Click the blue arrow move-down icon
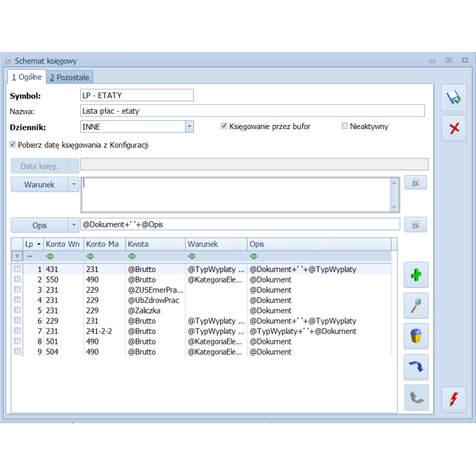 tap(416, 367)
